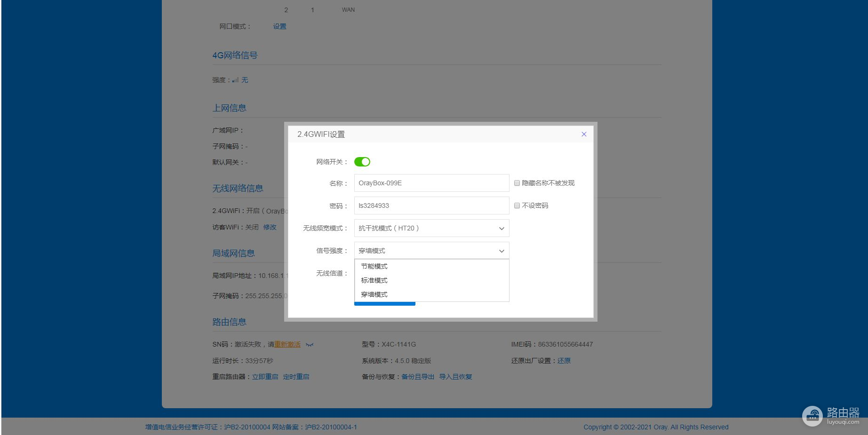Click the WiFi name input field
Screen dimensions: 868x435
tap(431, 183)
